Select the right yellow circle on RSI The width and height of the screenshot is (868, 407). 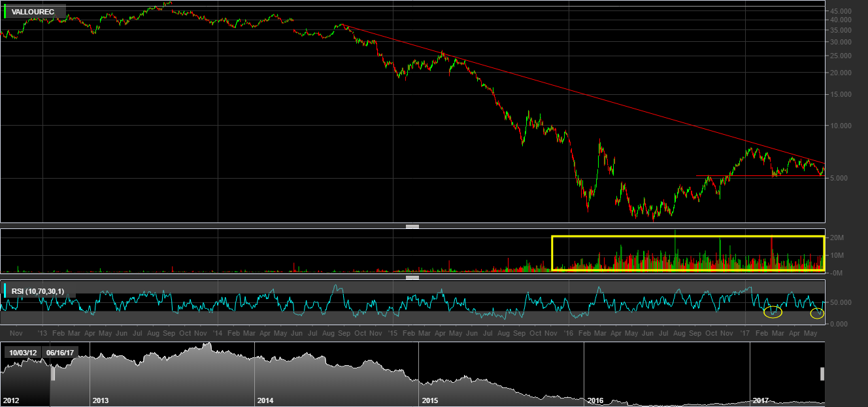coord(817,313)
